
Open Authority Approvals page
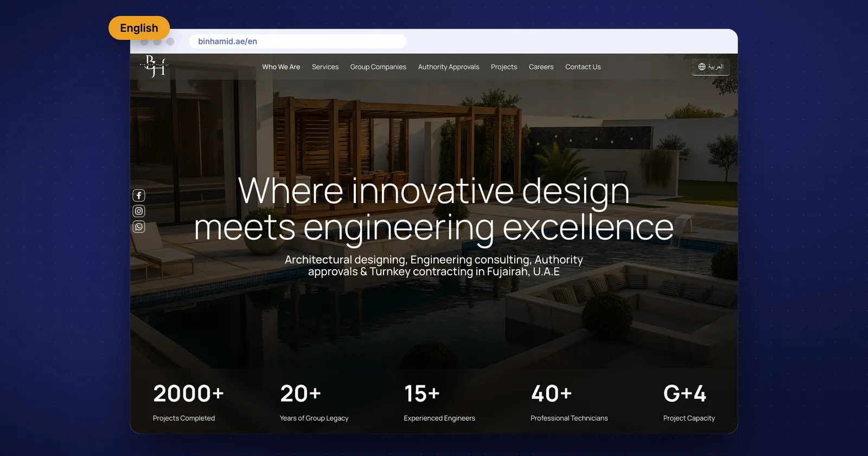point(449,67)
